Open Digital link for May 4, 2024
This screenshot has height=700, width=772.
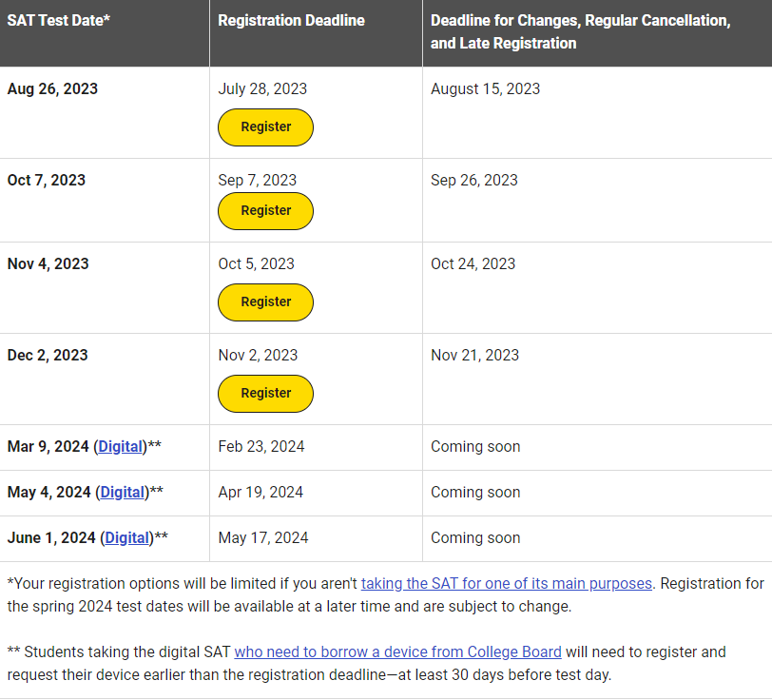point(122,492)
